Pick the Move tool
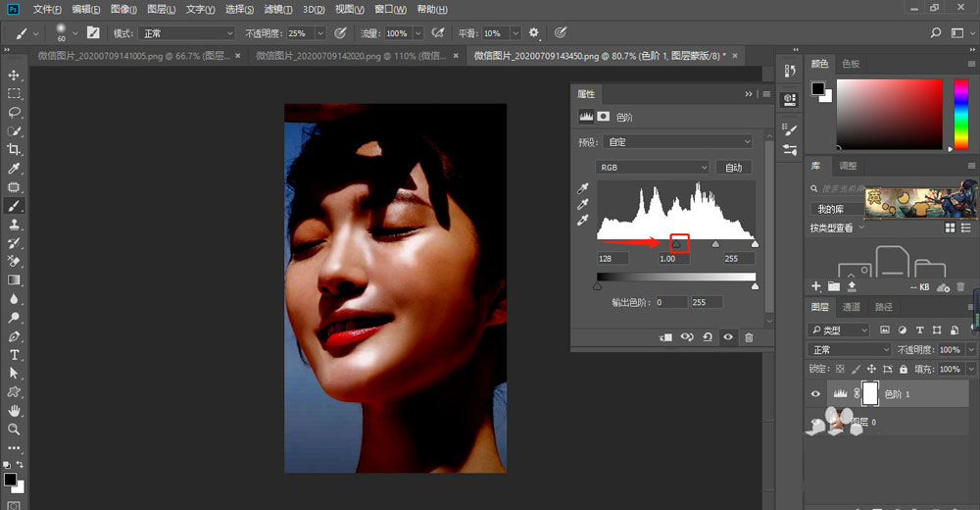This screenshot has width=980, height=510. click(x=14, y=76)
